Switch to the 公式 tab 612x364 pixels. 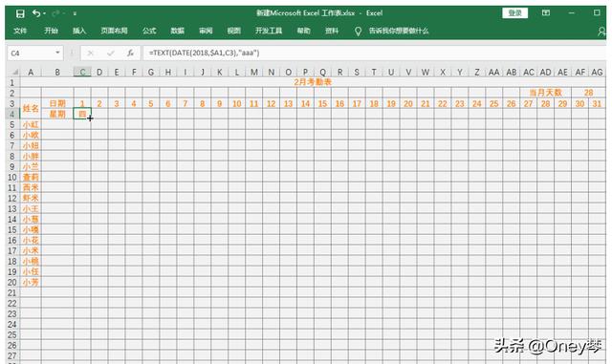tap(149, 31)
